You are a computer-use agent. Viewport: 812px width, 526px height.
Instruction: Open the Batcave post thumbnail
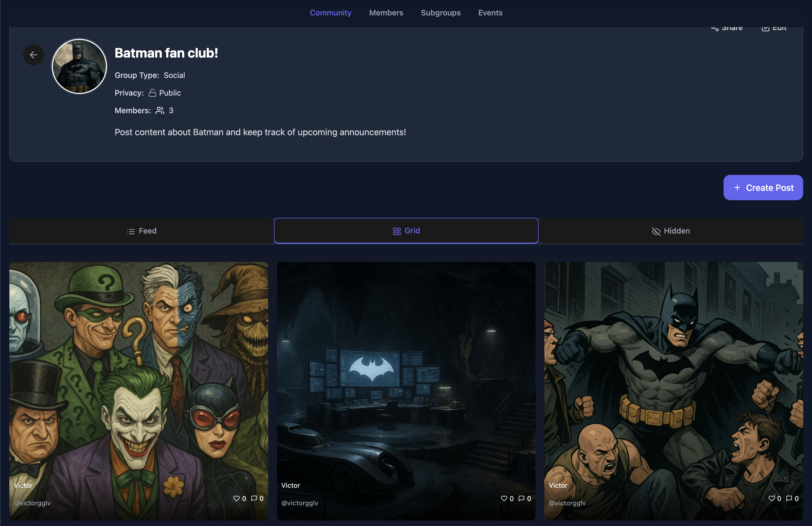click(406, 391)
